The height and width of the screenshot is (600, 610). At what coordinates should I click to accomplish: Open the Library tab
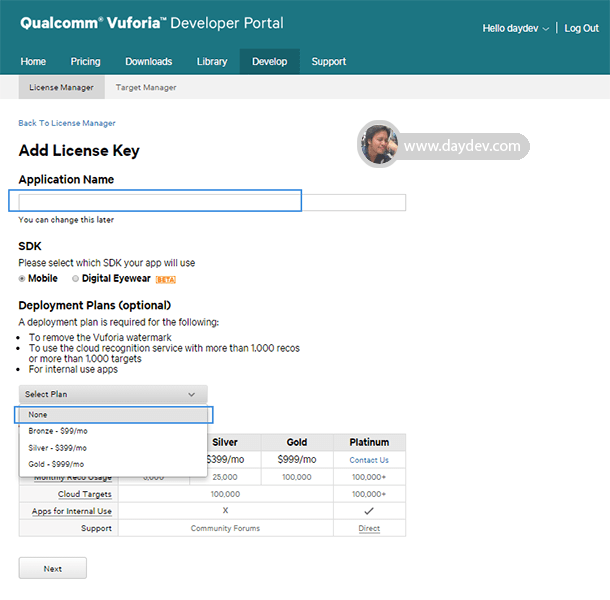[x=212, y=61]
